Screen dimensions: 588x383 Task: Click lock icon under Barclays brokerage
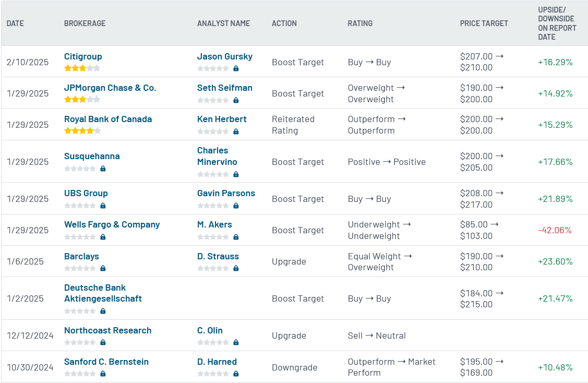pyautogui.click(x=103, y=268)
